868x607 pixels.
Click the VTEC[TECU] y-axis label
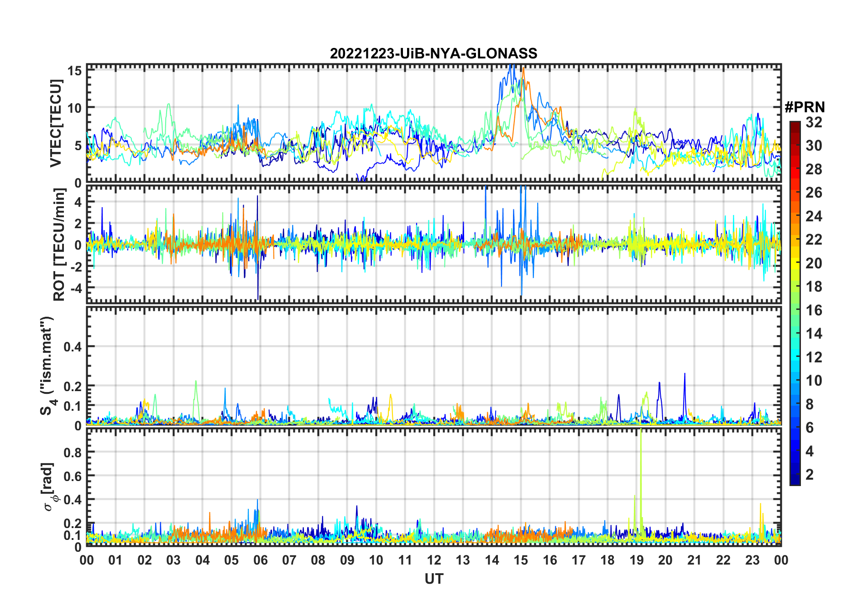(55, 123)
